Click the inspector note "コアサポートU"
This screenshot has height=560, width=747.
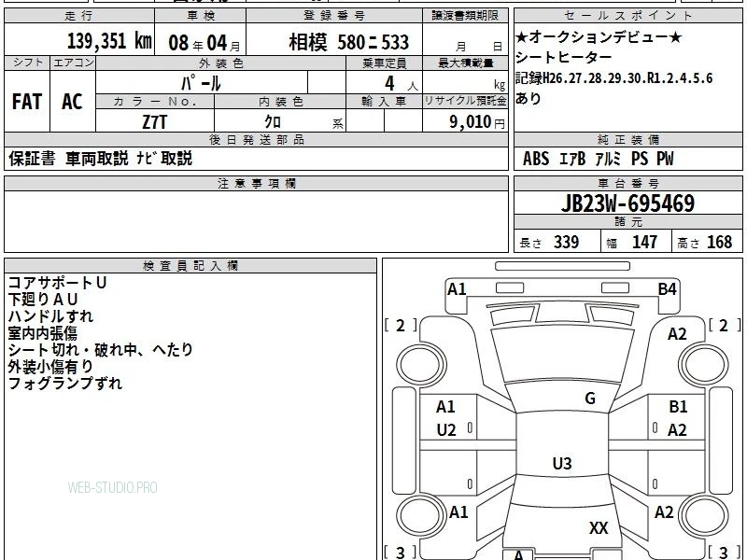(57, 283)
